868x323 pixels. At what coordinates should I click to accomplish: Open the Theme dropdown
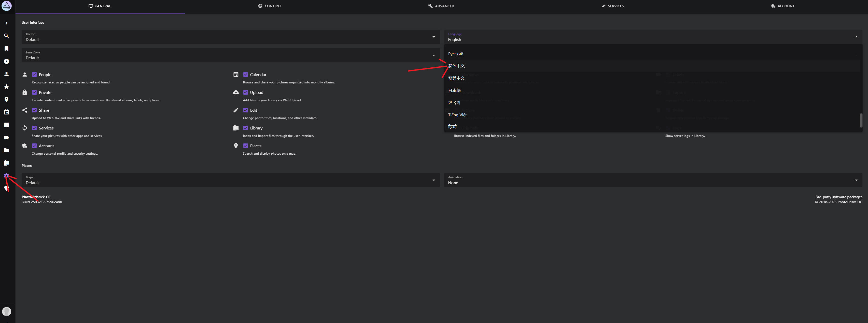pyautogui.click(x=230, y=37)
